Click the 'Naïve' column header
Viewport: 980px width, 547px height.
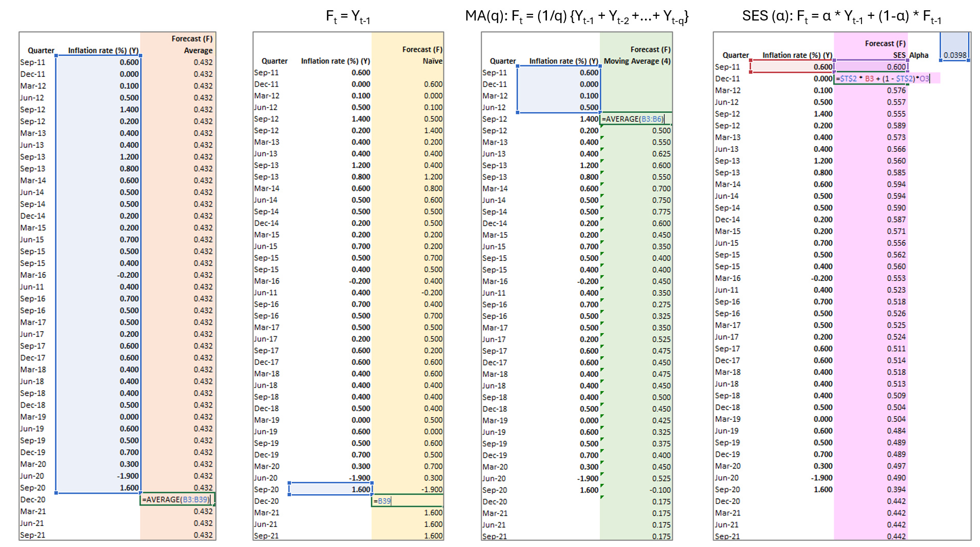click(x=432, y=61)
